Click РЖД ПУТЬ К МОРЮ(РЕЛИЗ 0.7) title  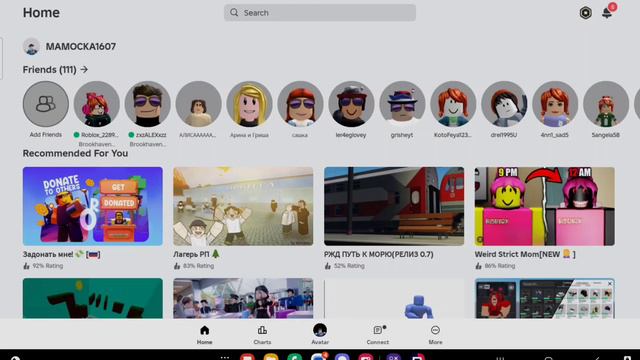(379, 254)
